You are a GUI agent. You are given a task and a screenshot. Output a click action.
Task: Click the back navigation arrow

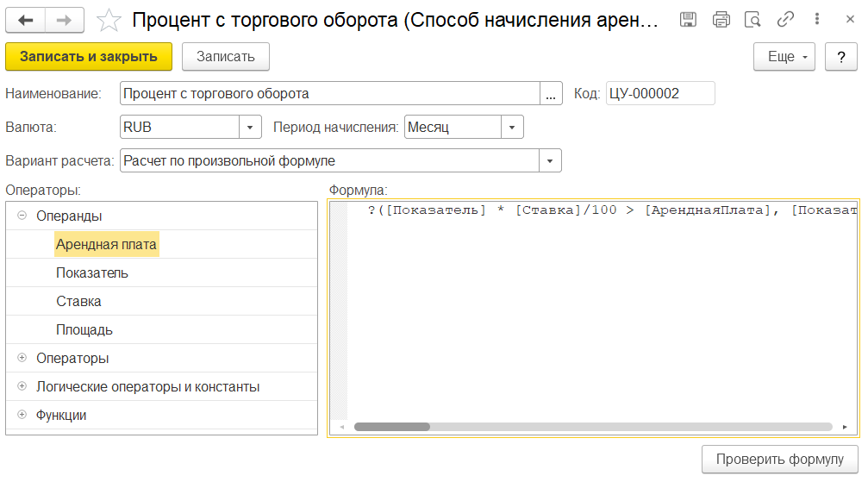click(x=25, y=20)
